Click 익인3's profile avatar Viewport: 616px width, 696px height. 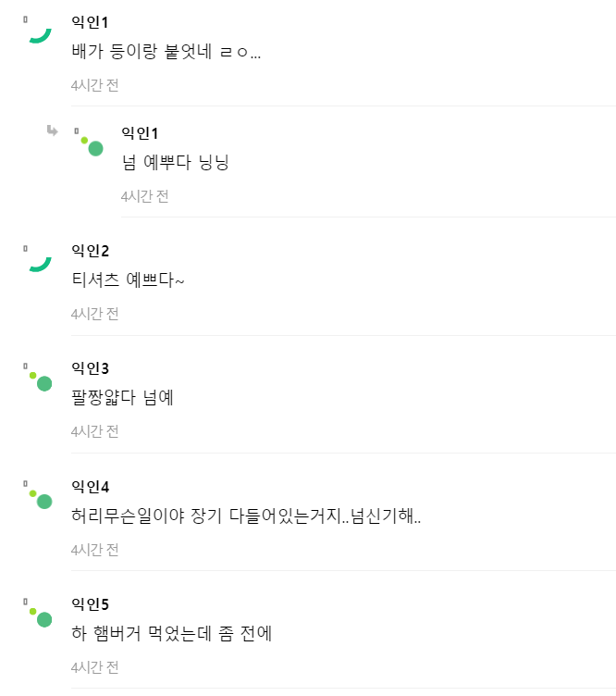39,378
